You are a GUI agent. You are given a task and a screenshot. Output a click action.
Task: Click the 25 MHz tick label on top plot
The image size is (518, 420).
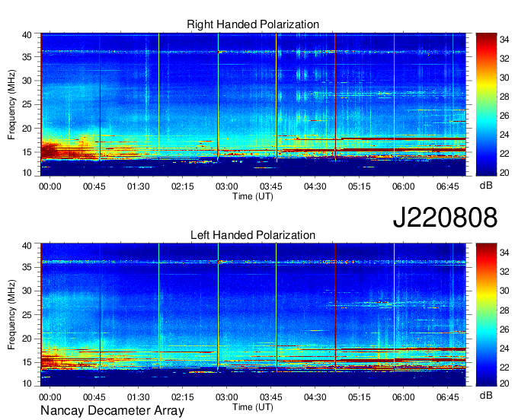(x=27, y=104)
